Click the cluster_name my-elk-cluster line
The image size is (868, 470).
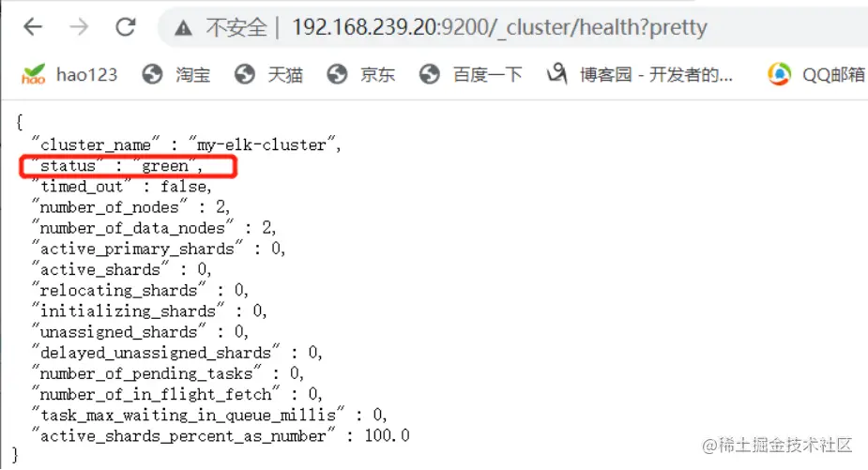click(x=186, y=144)
